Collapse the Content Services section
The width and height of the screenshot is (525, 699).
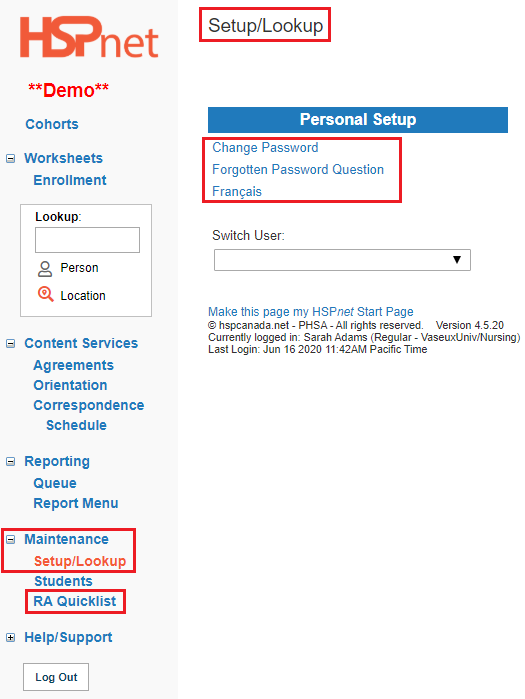10,343
